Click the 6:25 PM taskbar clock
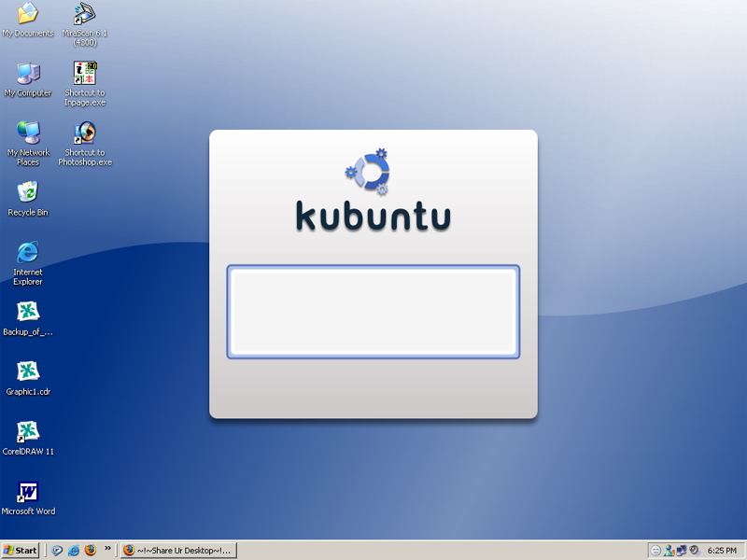747x560 pixels. point(722,551)
